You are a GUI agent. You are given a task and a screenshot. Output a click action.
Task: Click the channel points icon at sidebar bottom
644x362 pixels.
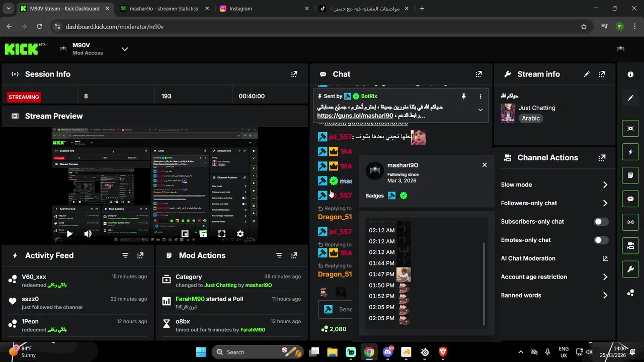pyautogui.click(x=630, y=293)
